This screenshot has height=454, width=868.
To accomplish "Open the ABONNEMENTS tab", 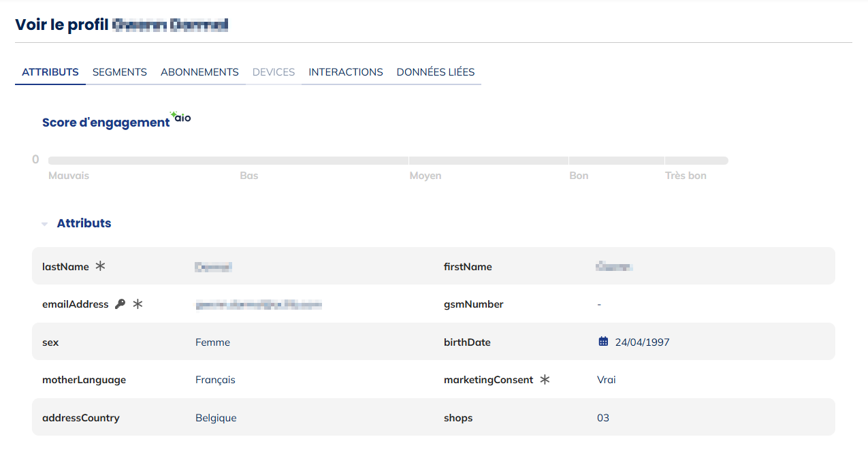I will [x=199, y=72].
